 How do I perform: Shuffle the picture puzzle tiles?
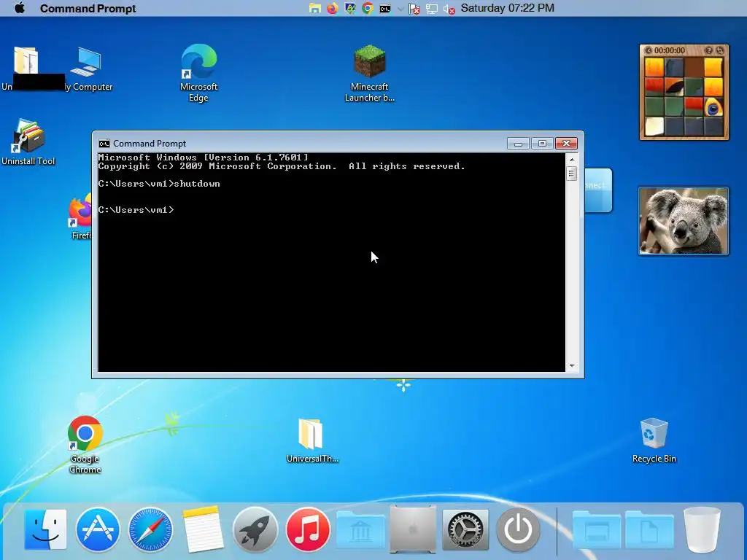click(720, 50)
